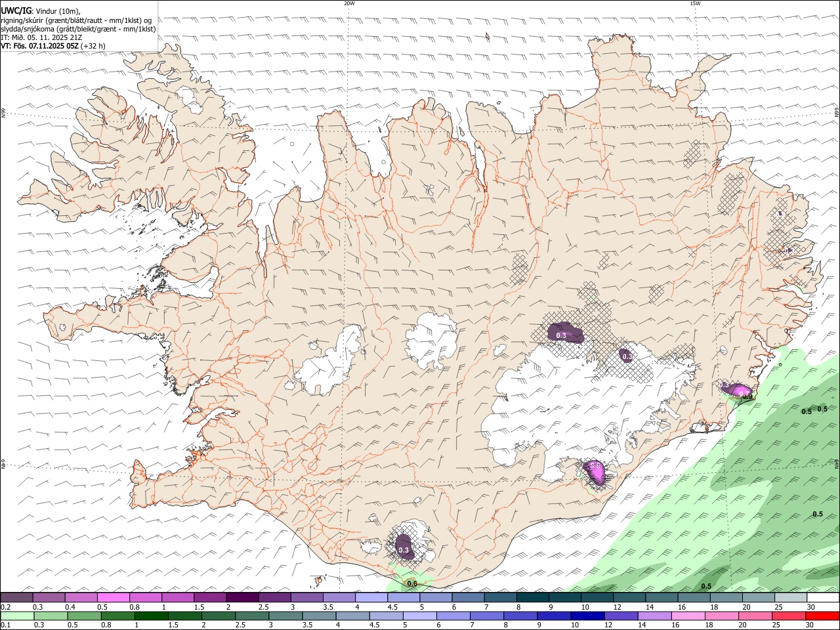Pick the light grey 25 swatch in top legend row

[790, 598]
